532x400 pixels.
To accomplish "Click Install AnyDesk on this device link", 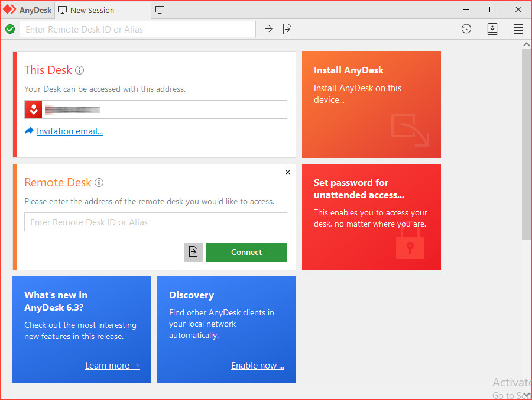I will 358,93.
